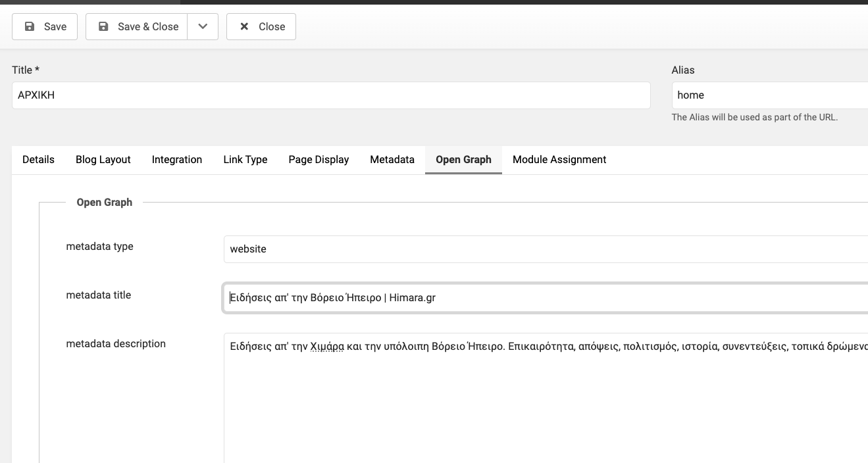868x463 pixels.
Task: Click the 'metadata description' label
Action: click(116, 344)
